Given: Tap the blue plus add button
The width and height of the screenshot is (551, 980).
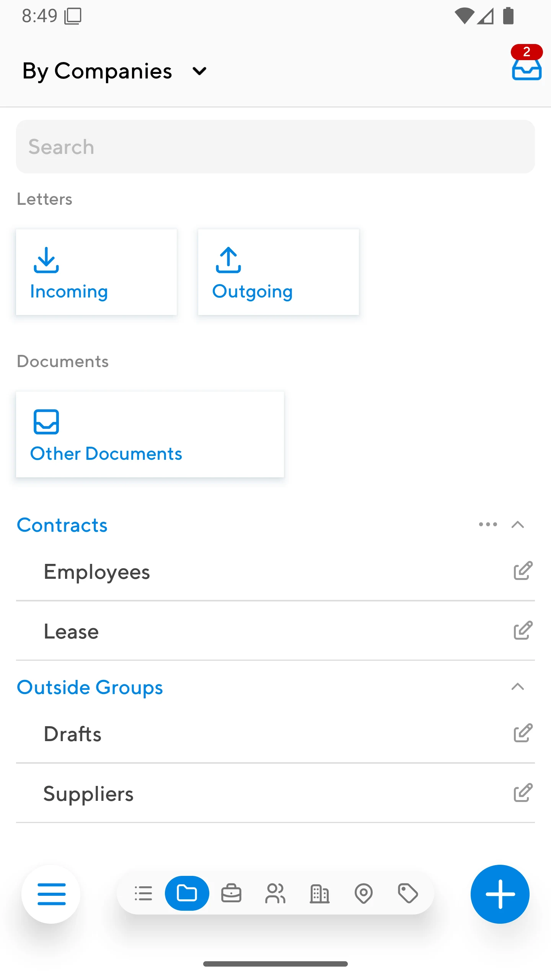Looking at the screenshot, I should 500,894.
